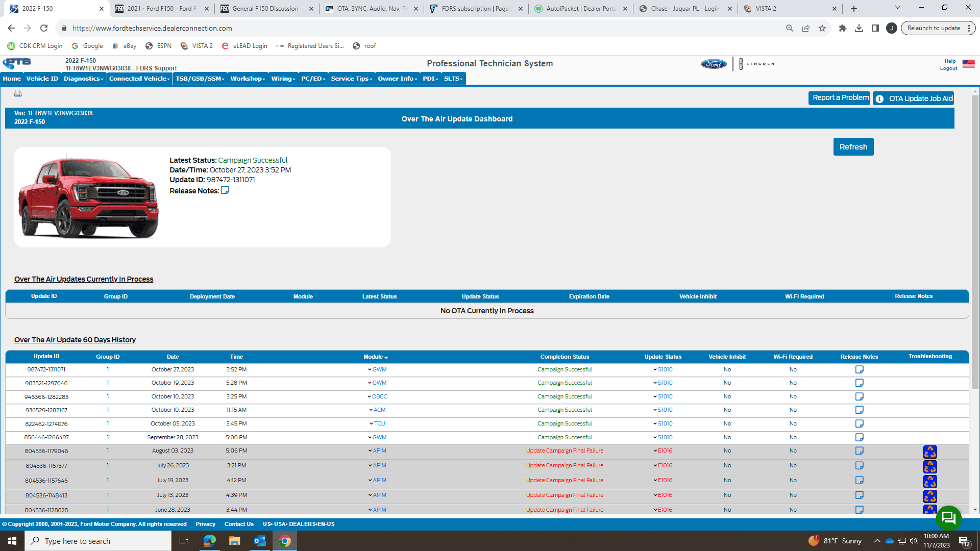Viewport: 980px width, 551px height.
Task: Click the info icon on OTA Update Job Aid
Action: pyautogui.click(x=879, y=99)
